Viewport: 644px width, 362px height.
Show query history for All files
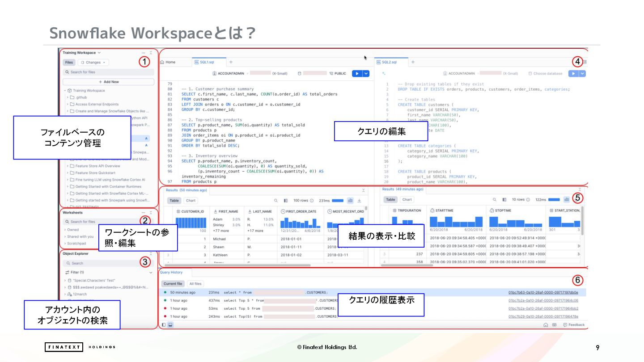tap(195, 284)
